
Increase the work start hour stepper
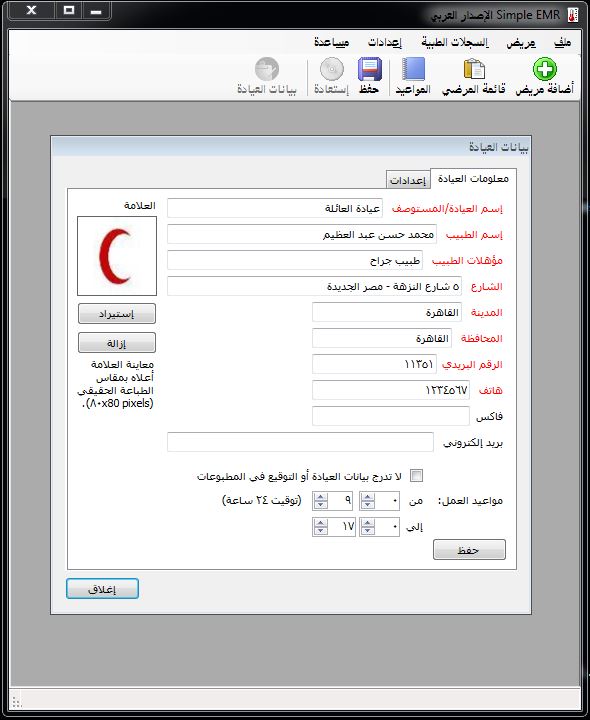[x=320, y=497]
